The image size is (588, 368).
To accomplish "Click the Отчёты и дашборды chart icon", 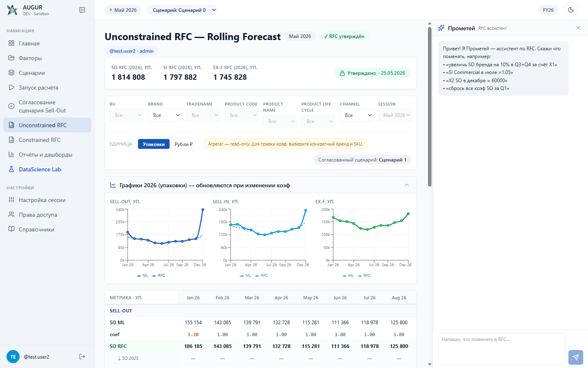I will coord(11,155).
